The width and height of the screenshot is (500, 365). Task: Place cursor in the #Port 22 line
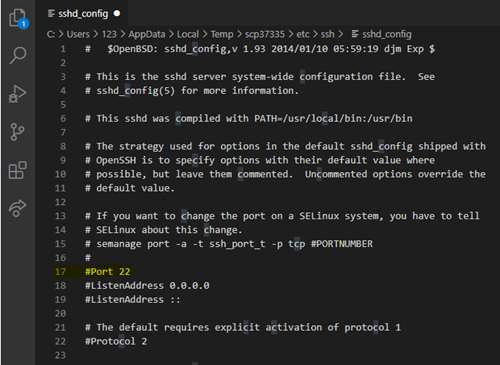(x=108, y=272)
